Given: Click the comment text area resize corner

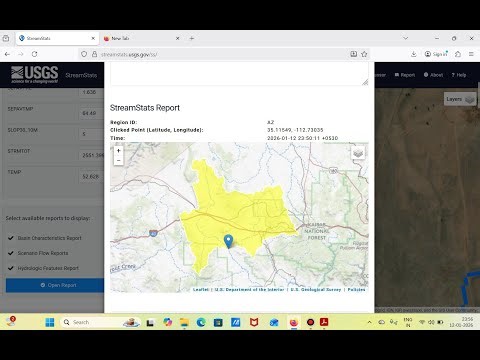Looking at the screenshot, I should [365, 82].
